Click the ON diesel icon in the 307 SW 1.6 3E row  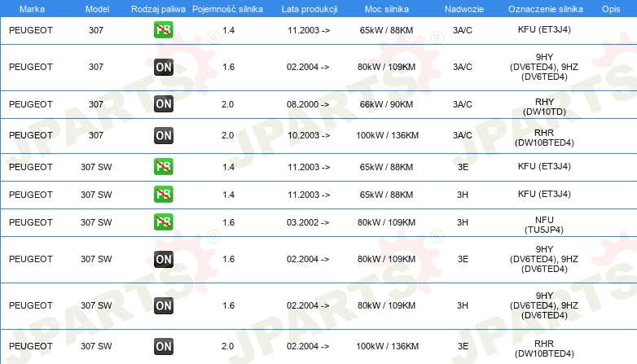tap(163, 259)
